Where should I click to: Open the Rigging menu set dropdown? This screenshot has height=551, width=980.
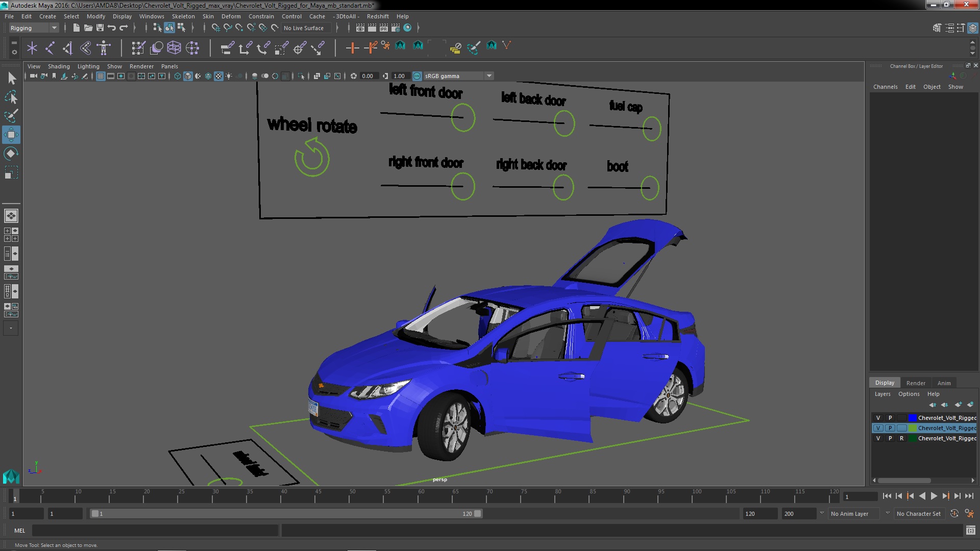[33, 28]
